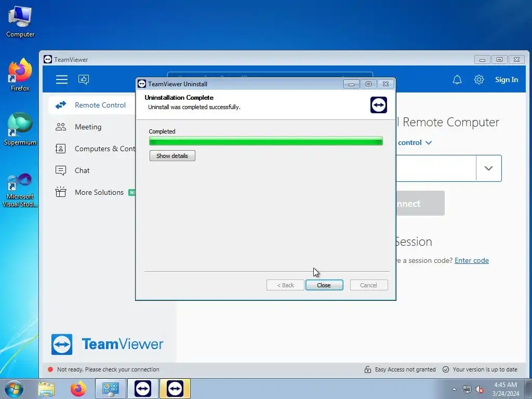Open the notifications bell in TeamViewer

pyautogui.click(x=457, y=79)
